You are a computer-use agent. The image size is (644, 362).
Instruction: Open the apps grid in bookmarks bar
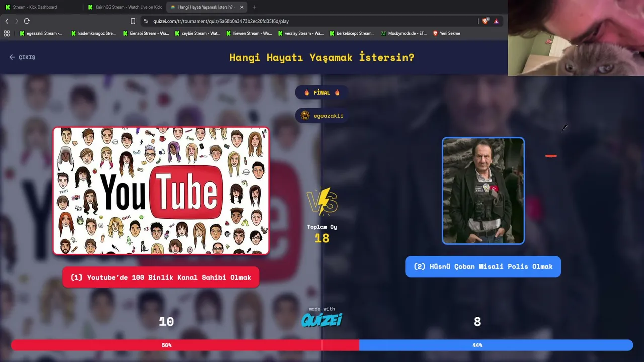pos(7,33)
